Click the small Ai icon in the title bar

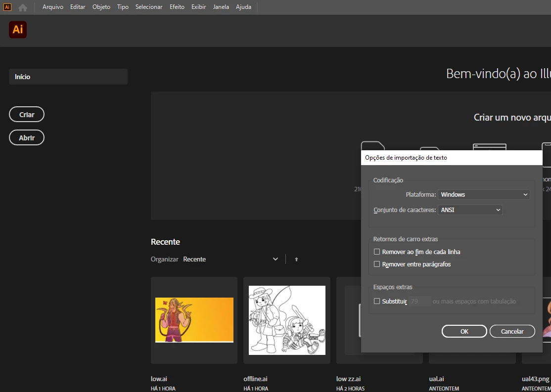(7, 7)
